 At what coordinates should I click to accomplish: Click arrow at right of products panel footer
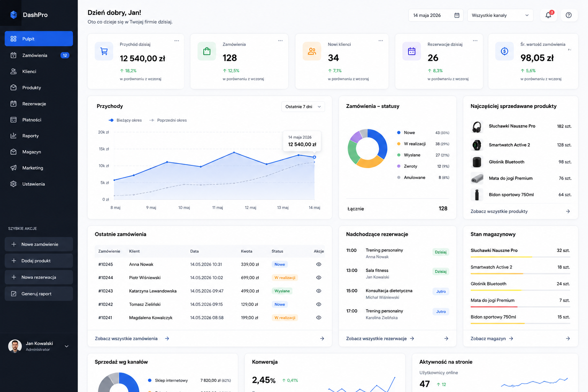568,211
